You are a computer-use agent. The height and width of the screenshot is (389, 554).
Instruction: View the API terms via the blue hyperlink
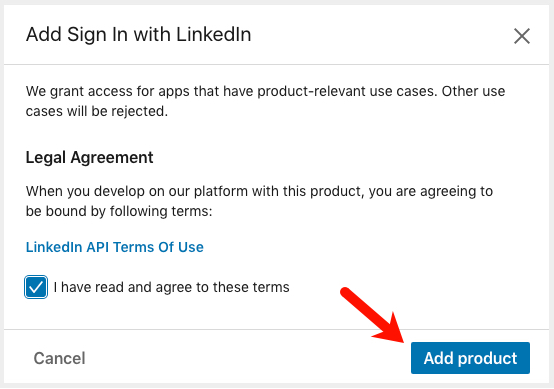click(115, 247)
